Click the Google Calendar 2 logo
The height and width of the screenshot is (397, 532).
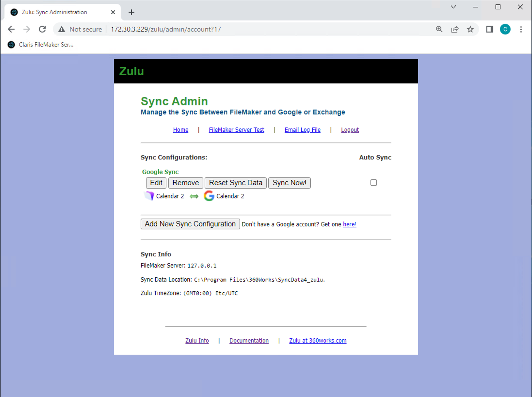[x=209, y=196]
